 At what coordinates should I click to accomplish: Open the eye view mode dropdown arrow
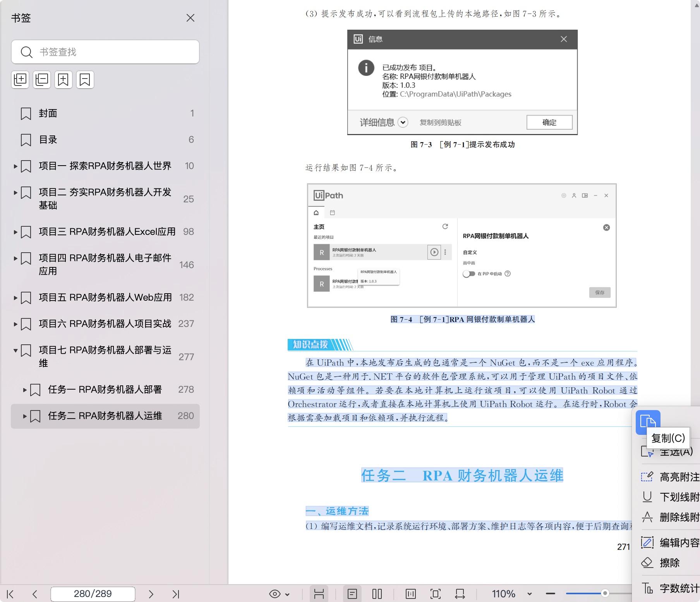coord(287,594)
